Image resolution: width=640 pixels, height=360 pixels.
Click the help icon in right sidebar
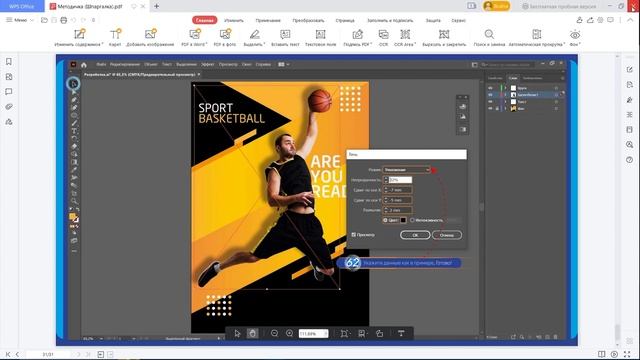[x=629, y=160]
